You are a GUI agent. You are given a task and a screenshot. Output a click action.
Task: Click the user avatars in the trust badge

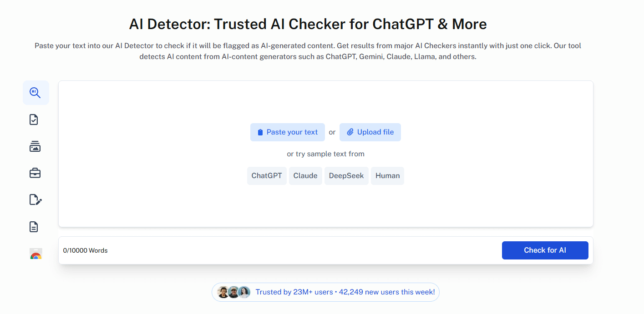click(233, 292)
